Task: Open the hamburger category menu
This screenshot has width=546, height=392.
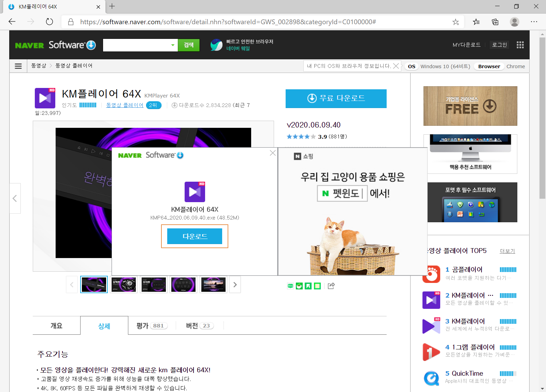Action: (18, 66)
